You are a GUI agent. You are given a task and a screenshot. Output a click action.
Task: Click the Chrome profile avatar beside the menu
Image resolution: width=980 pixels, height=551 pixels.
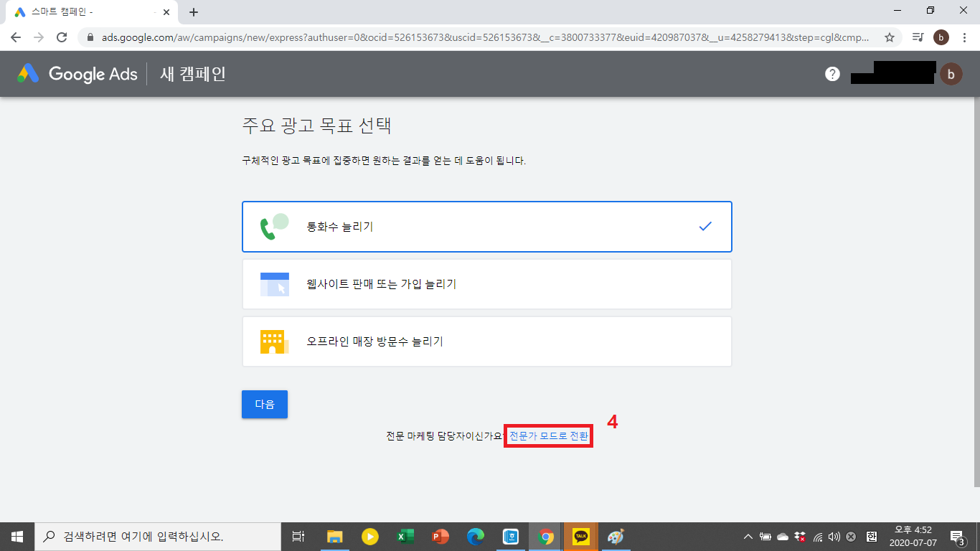click(x=941, y=37)
